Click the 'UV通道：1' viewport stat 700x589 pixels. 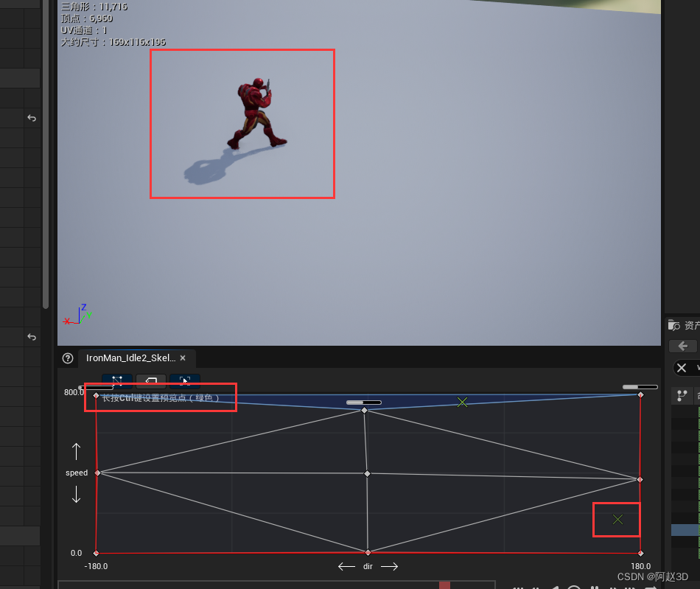click(84, 30)
